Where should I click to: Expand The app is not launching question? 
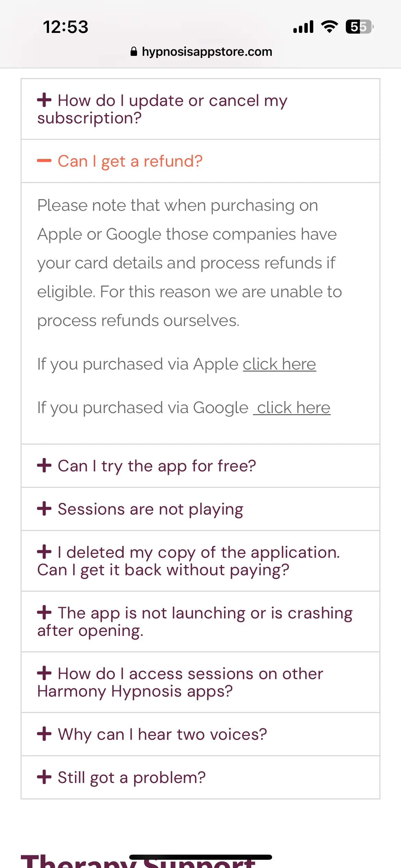click(x=200, y=622)
